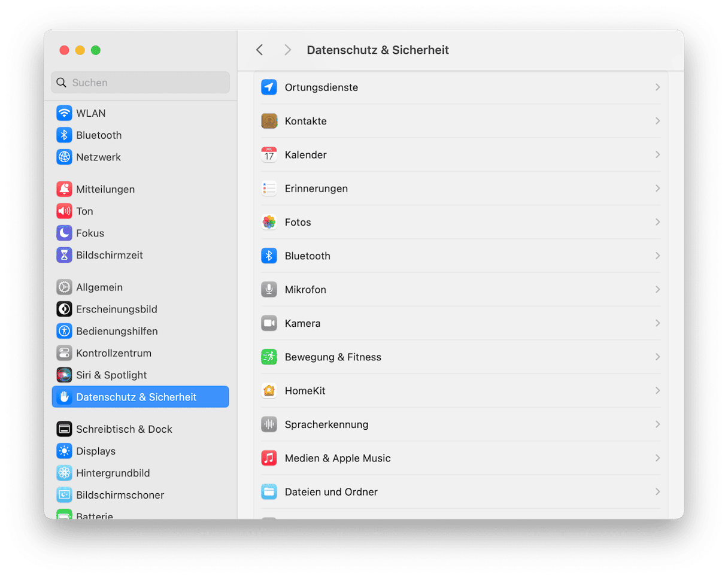Open Mitteilungen bell icon

pos(64,189)
